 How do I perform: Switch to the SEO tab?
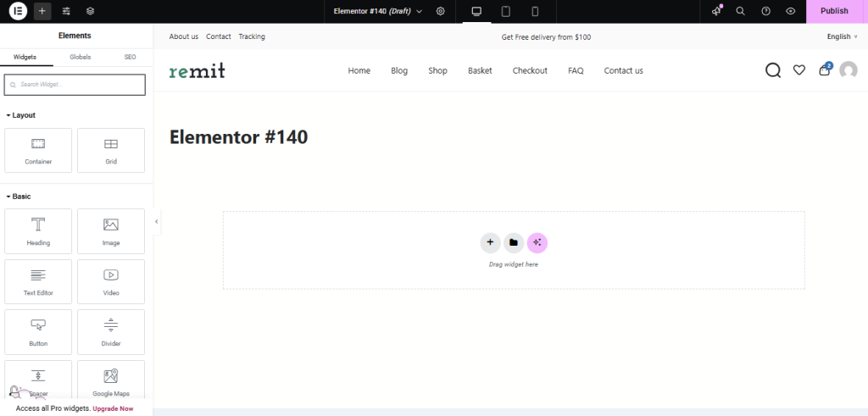coord(130,56)
